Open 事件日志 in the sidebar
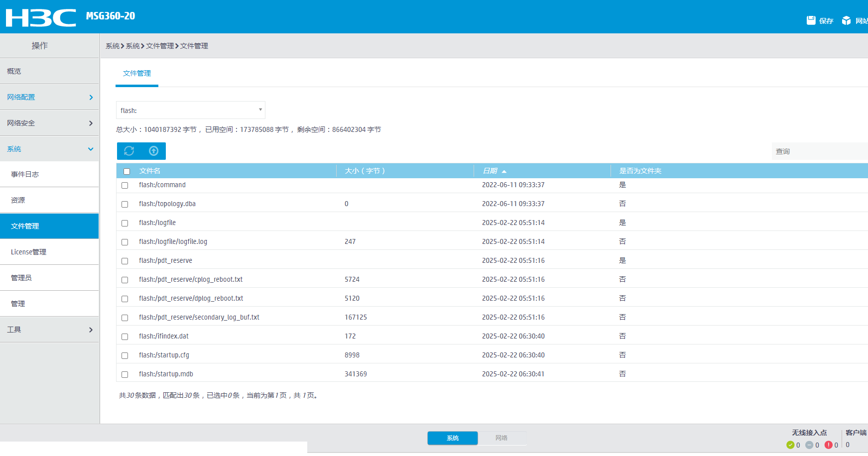This screenshot has height=456, width=868. click(x=25, y=174)
